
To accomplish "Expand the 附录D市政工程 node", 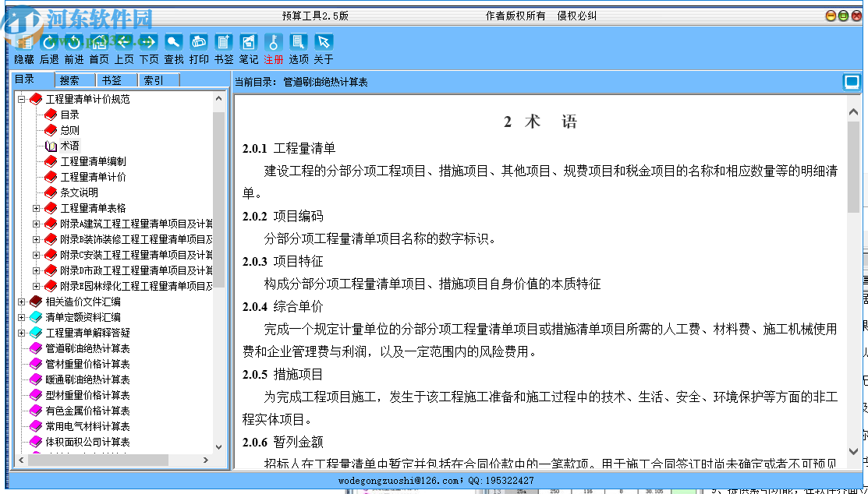I will pos(37,270).
